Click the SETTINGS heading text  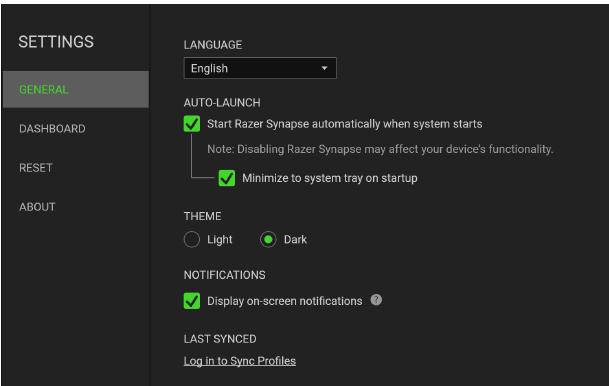pos(56,42)
